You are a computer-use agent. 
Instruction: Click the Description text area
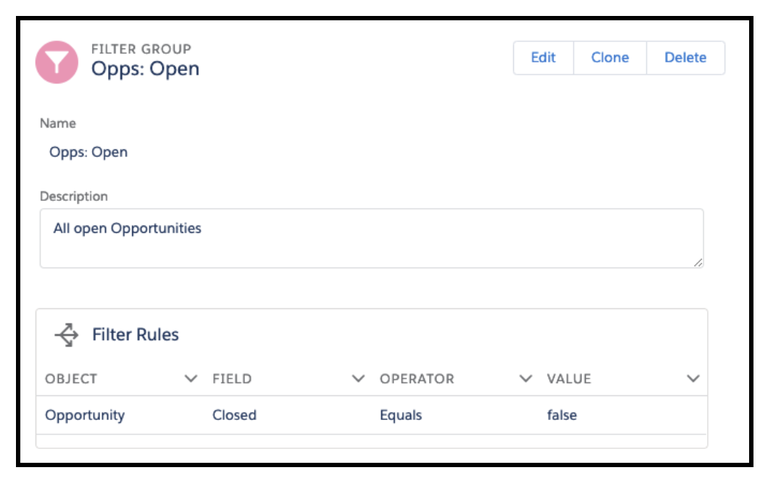[x=372, y=239]
